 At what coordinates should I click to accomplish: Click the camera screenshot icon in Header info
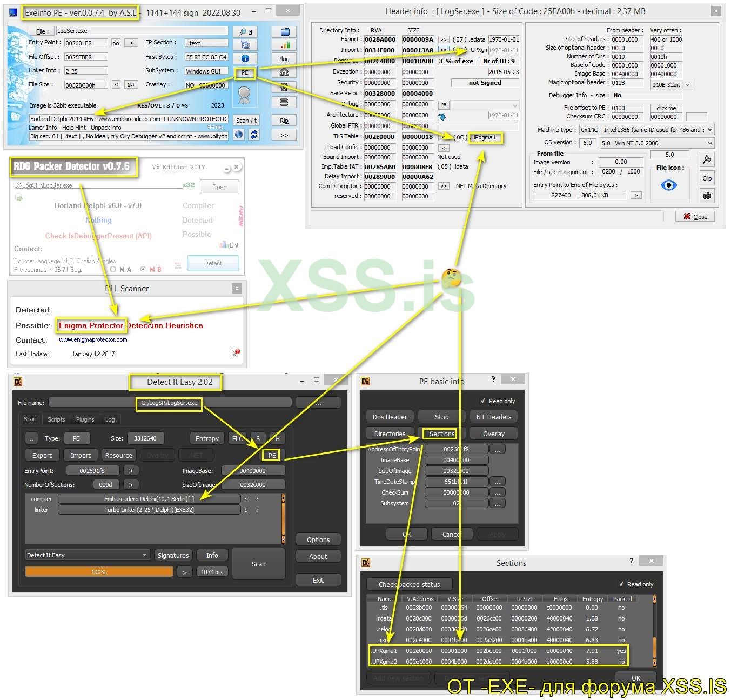pyautogui.click(x=707, y=196)
